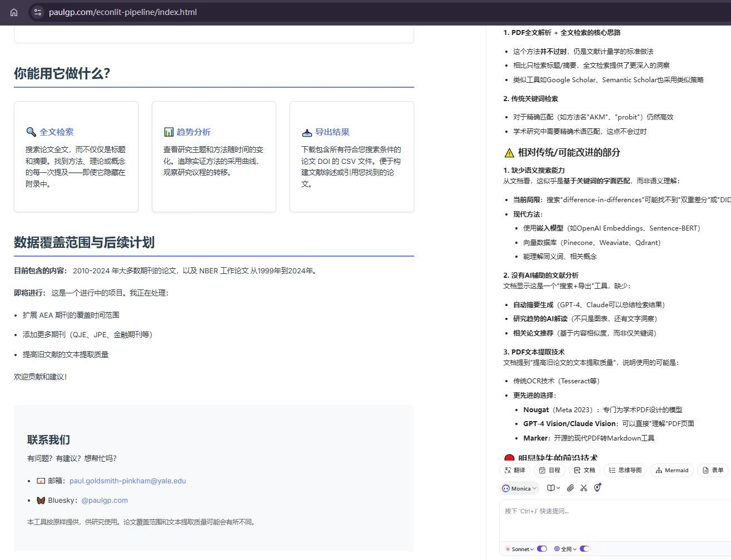Screen dimensions: 731x560
Task: Click the 翻译 translate quick action
Action: coord(515,470)
